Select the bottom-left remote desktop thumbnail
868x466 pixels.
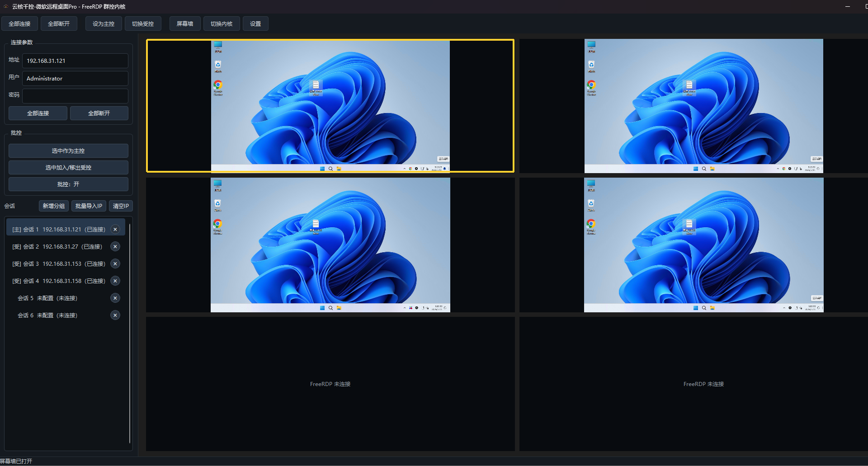coord(330,245)
